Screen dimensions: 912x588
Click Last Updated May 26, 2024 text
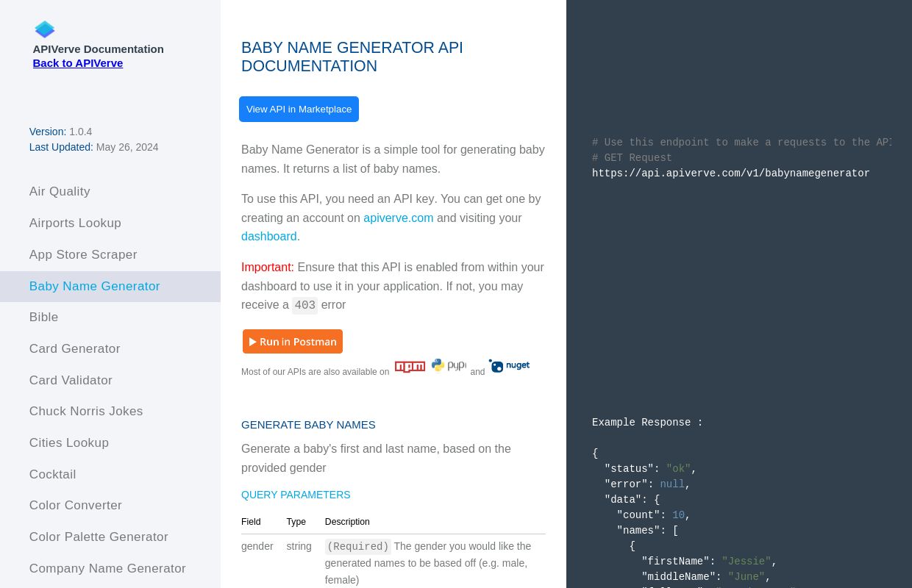pos(93,147)
